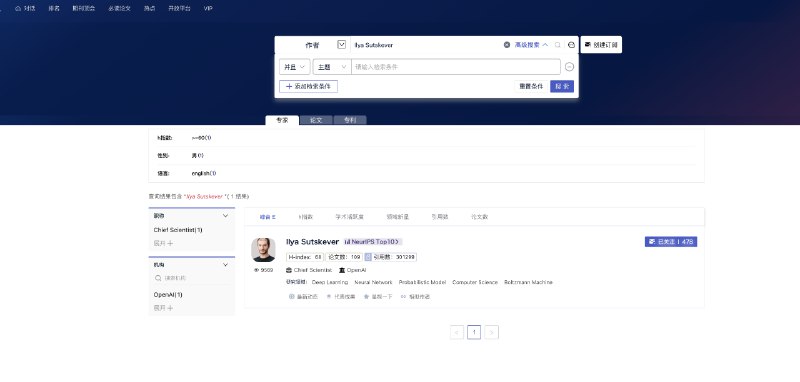This screenshot has height=382, width=800.
Task: Select page 1 in pagination
Action: tap(474, 333)
